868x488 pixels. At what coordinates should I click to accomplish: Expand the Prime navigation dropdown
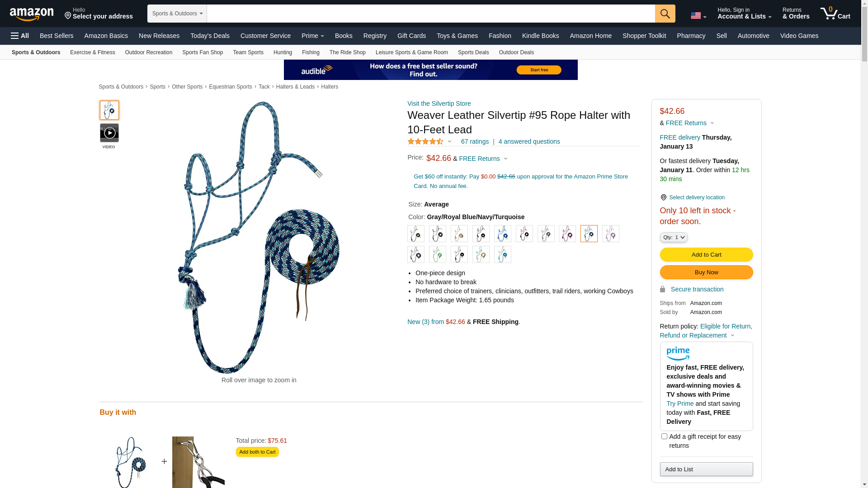(x=313, y=36)
